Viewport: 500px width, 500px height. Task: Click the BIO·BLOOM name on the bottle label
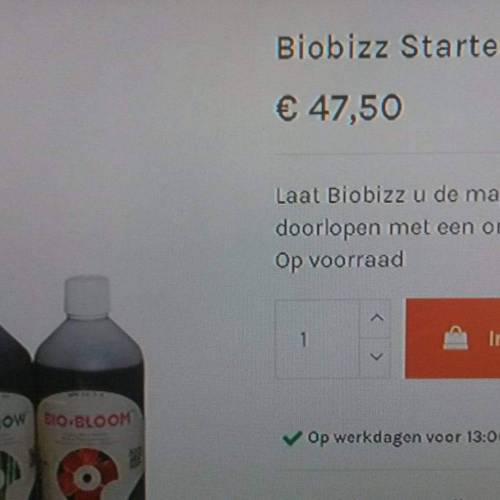(x=87, y=419)
